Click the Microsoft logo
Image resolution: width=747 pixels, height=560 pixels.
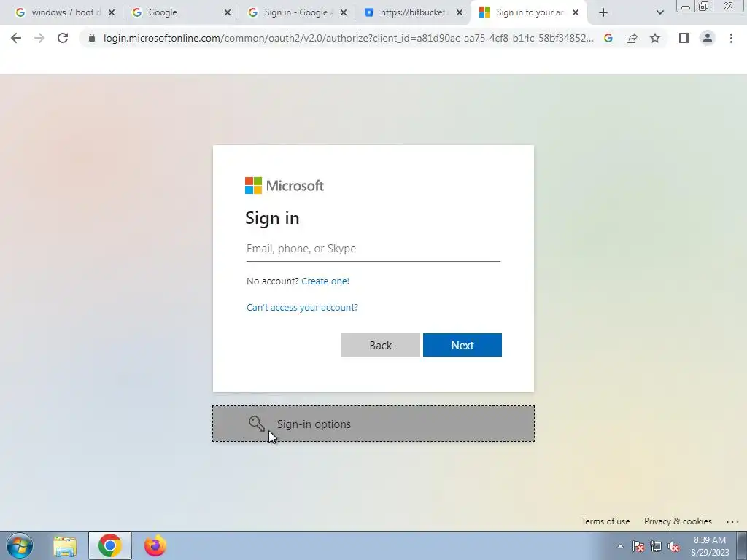point(285,186)
